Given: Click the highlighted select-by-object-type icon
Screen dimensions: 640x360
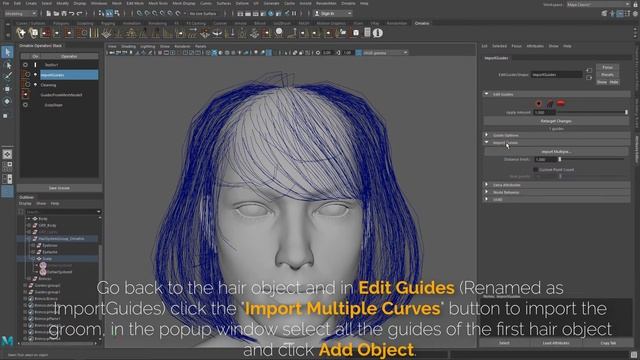Looking at the screenshot, I should pos(109,13).
